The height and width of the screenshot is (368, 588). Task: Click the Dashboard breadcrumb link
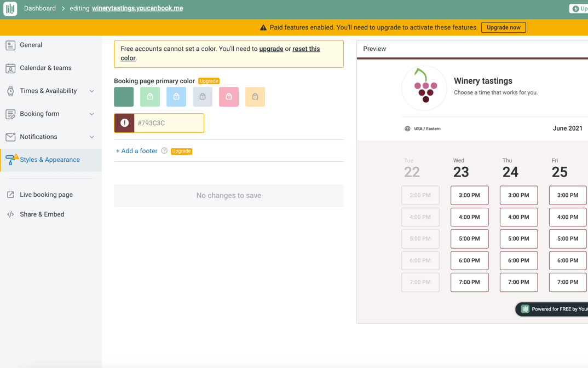coord(40,8)
